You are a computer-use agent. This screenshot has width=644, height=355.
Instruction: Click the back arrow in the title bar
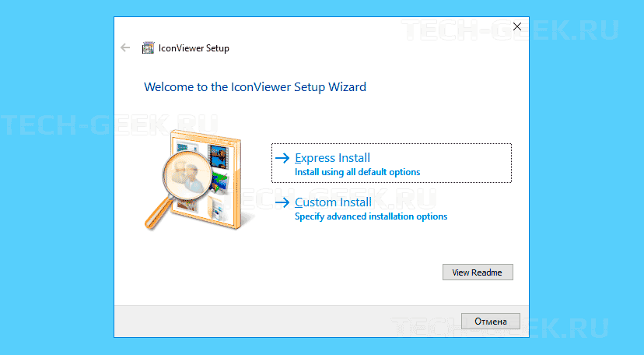coord(126,48)
